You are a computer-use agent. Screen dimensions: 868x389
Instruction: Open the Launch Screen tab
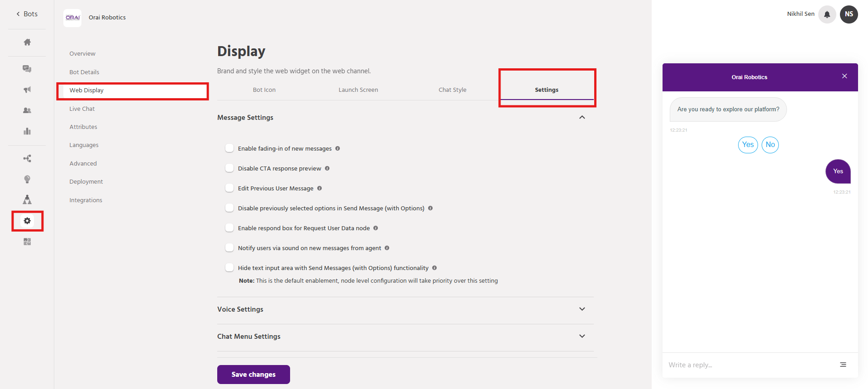click(x=358, y=90)
